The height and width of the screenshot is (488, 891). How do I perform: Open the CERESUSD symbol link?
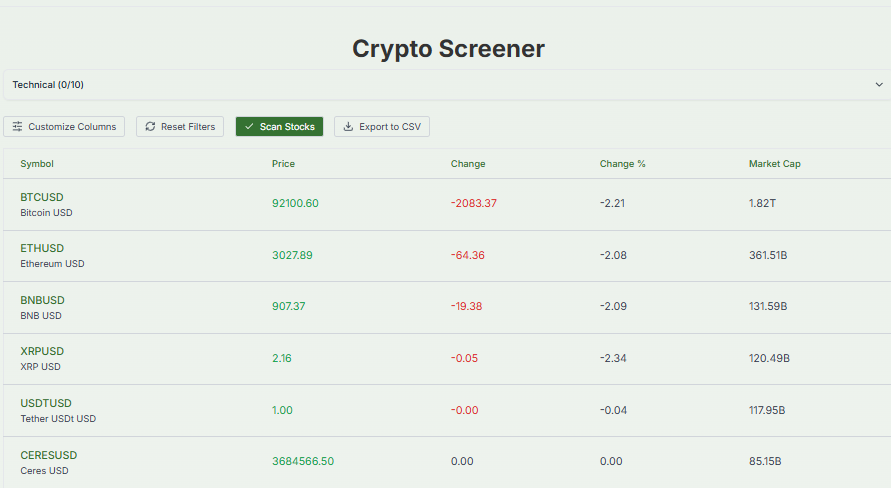tap(49, 455)
